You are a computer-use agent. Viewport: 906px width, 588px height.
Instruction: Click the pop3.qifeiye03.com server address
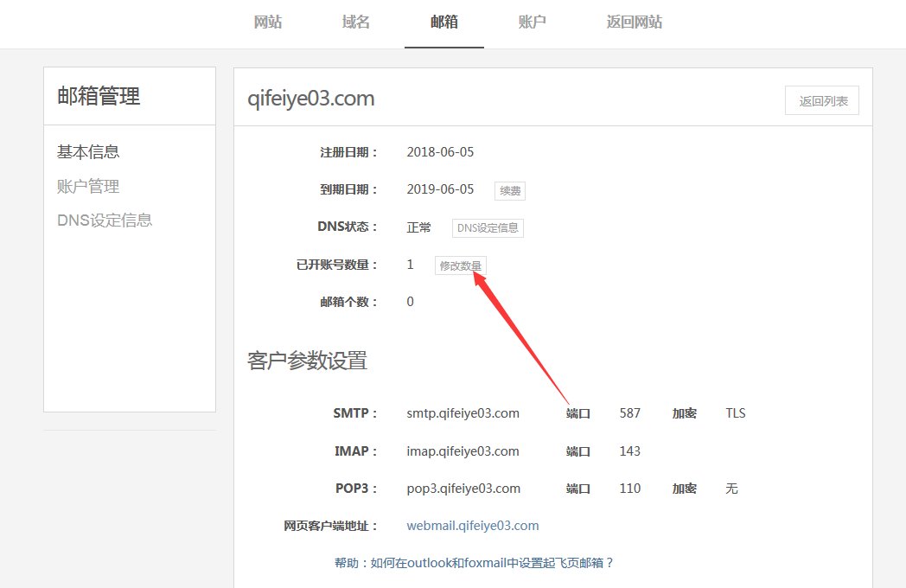click(463, 489)
